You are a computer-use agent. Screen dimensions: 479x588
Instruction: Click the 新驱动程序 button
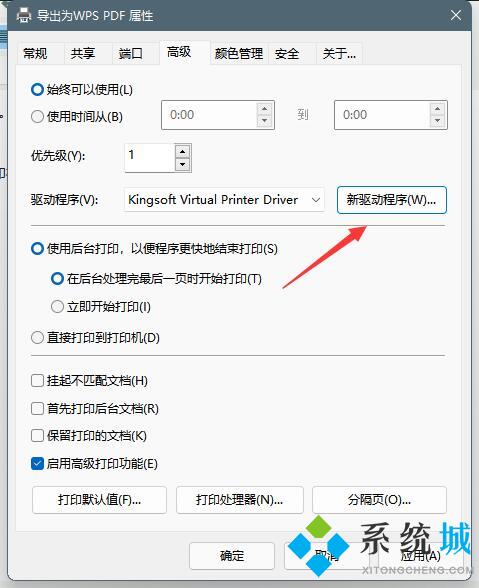click(x=392, y=200)
